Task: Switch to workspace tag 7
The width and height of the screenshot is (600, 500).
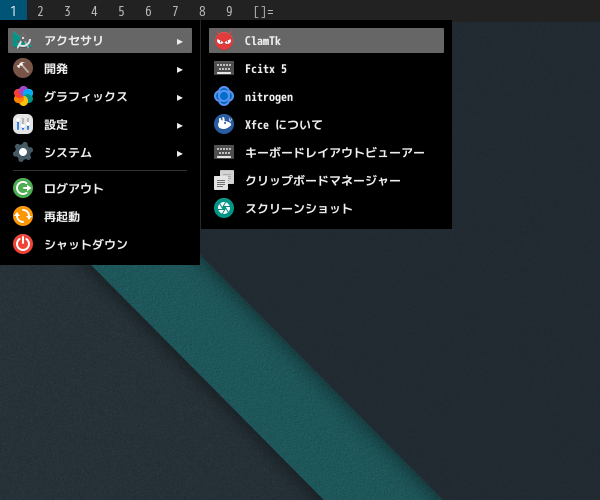Action: [175, 11]
